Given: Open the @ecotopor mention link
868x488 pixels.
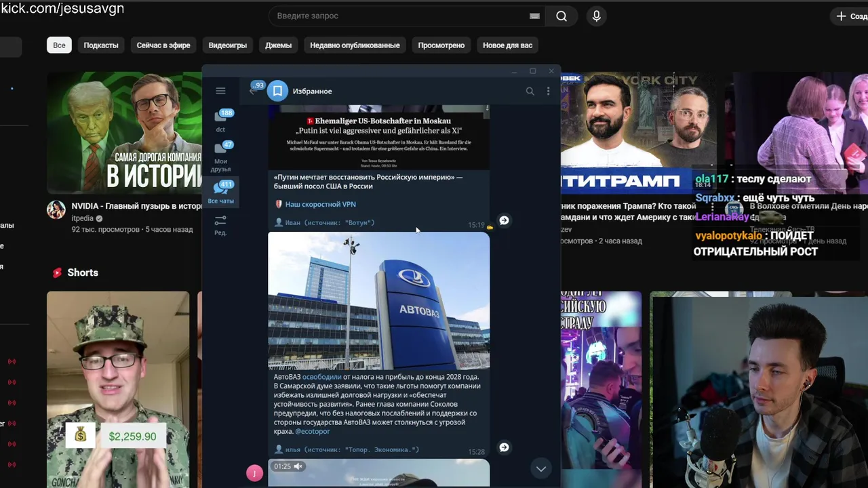Looking at the screenshot, I should coord(313,431).
